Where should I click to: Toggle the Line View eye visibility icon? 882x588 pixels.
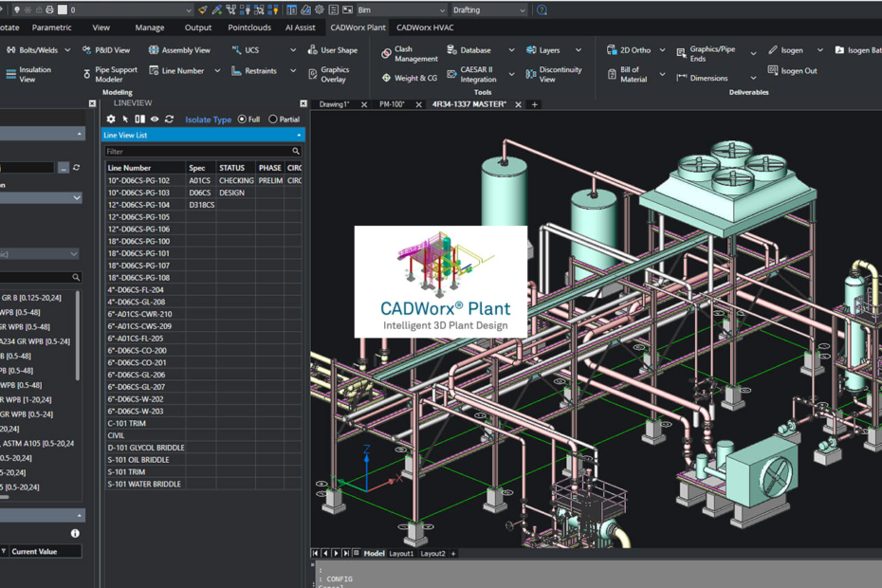click(155, 119)
